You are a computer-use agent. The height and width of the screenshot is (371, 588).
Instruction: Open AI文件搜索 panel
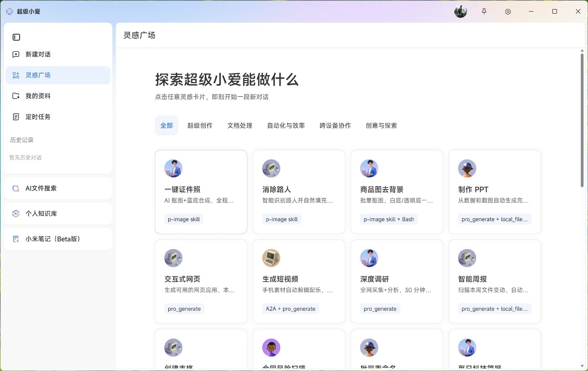tap(58, 188)
